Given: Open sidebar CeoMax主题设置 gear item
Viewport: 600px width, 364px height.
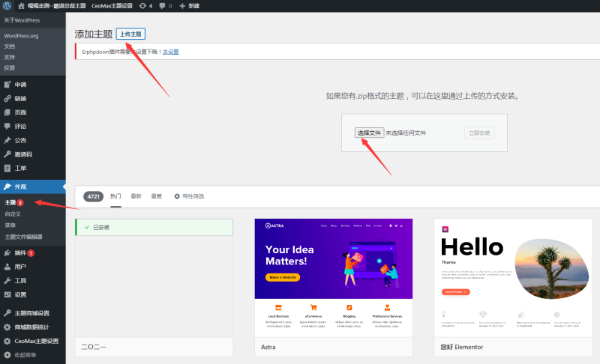Looking at the screenshot, I should (33, 341).
